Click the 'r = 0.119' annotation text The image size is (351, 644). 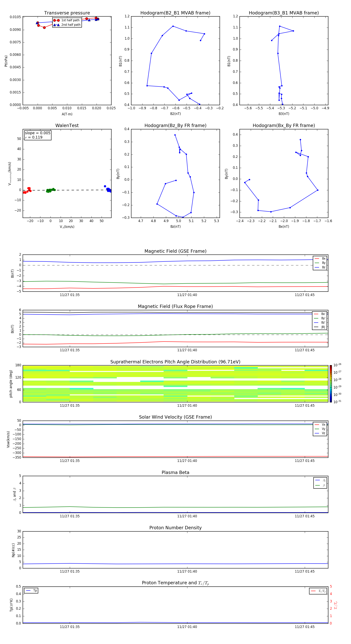click(34, 137)
